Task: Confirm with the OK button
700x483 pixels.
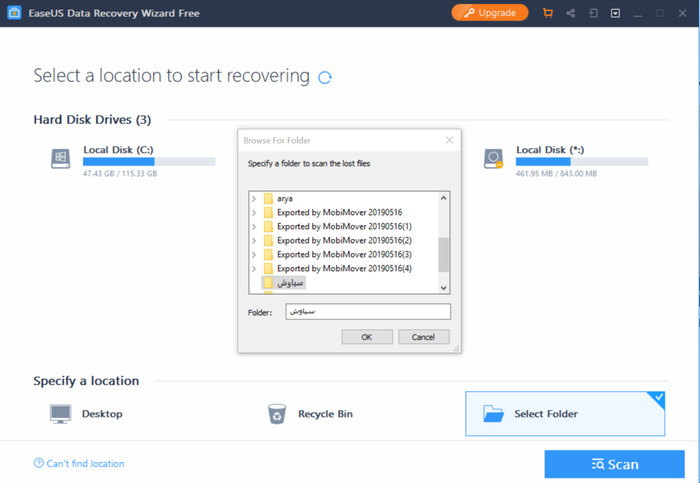Action: tap(367, 337)
